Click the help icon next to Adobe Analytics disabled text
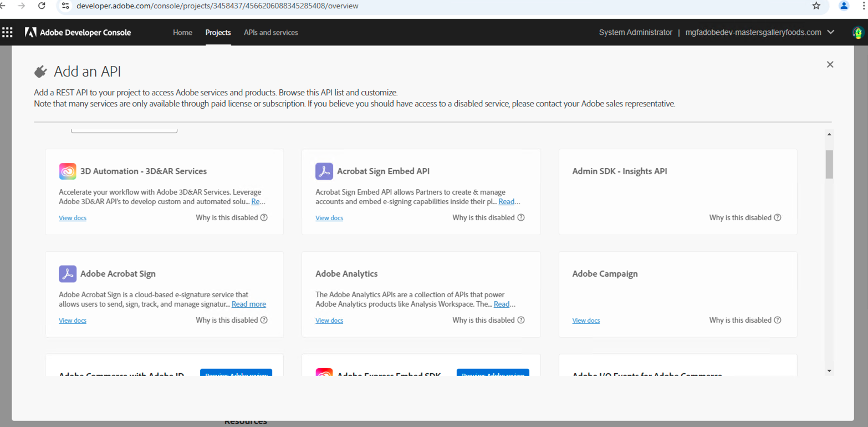The height and width of the screenshot is (427, 868). click(x=520, y=320)
